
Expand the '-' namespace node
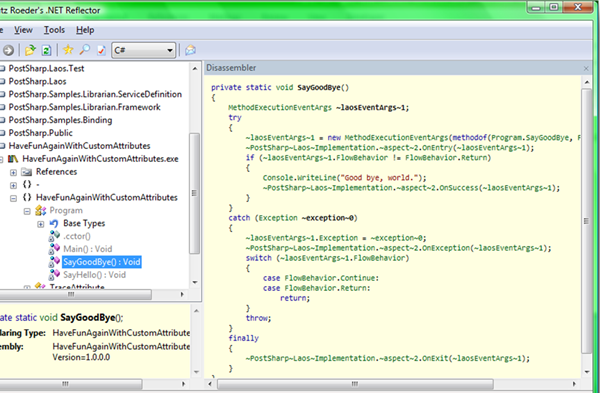click(x=13, y=185)
